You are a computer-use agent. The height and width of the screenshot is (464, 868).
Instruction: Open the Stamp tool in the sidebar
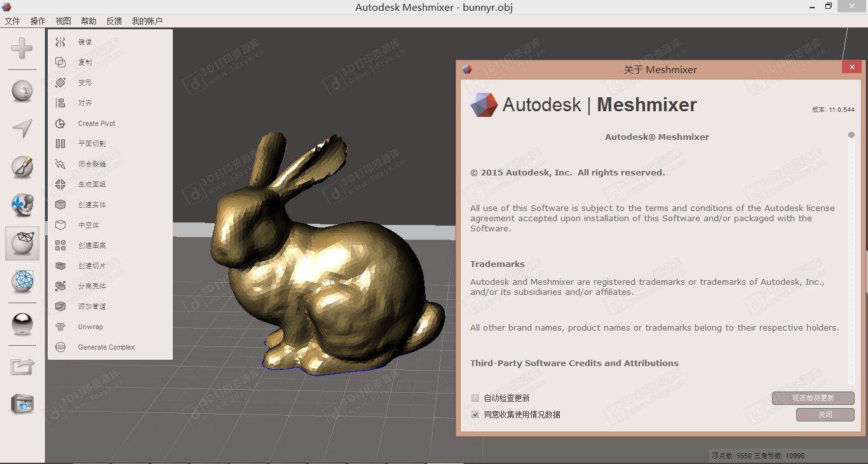tap(22, 205)
